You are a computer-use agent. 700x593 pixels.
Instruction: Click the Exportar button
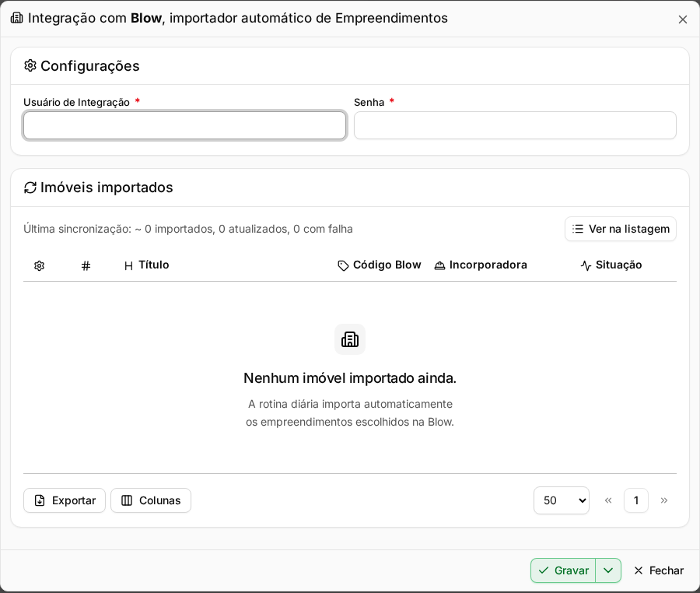coord(65,500)
